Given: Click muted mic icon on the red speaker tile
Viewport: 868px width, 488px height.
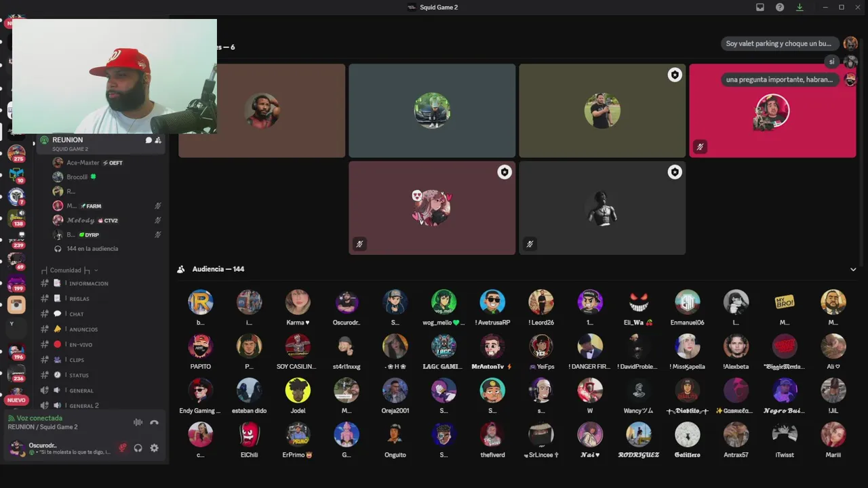Looking at the screenshot, I should [x=700, y=146].
